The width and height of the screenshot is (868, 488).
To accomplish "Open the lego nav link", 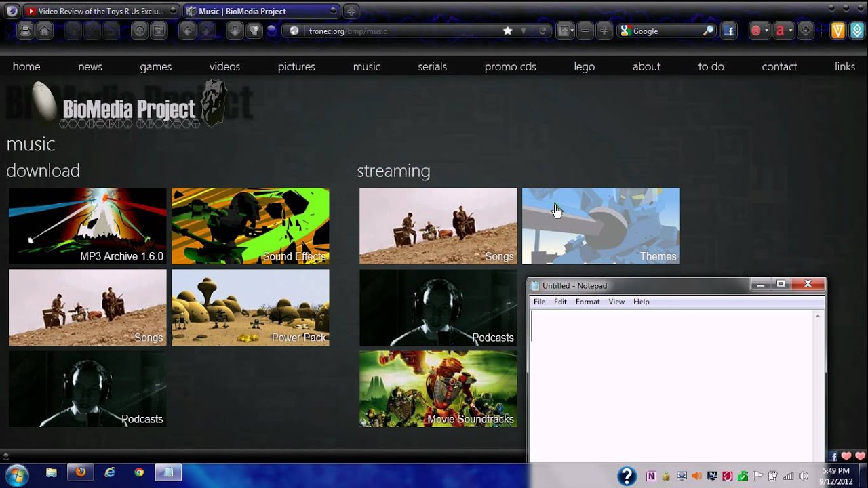I will pos(585,66).
